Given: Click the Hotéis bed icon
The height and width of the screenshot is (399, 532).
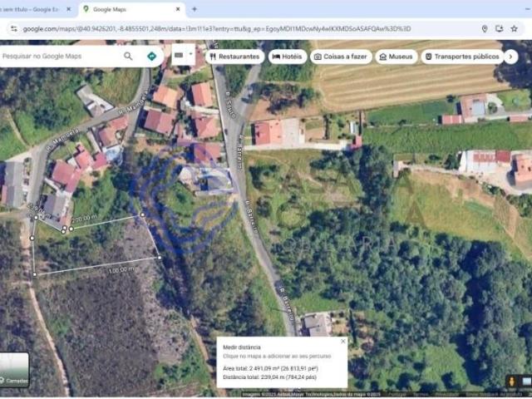Looking at the screenshot, I should [x=276, y=57].
